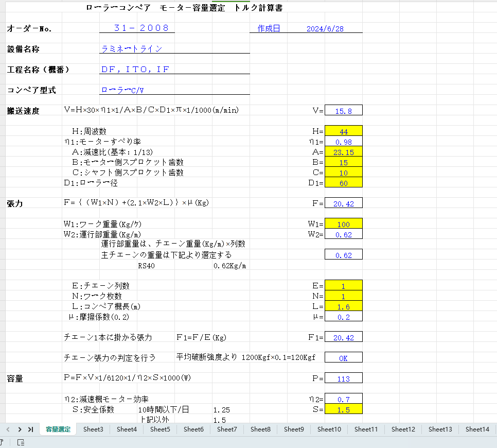Click the next sheet navigation arrow

tap(19, 429)
